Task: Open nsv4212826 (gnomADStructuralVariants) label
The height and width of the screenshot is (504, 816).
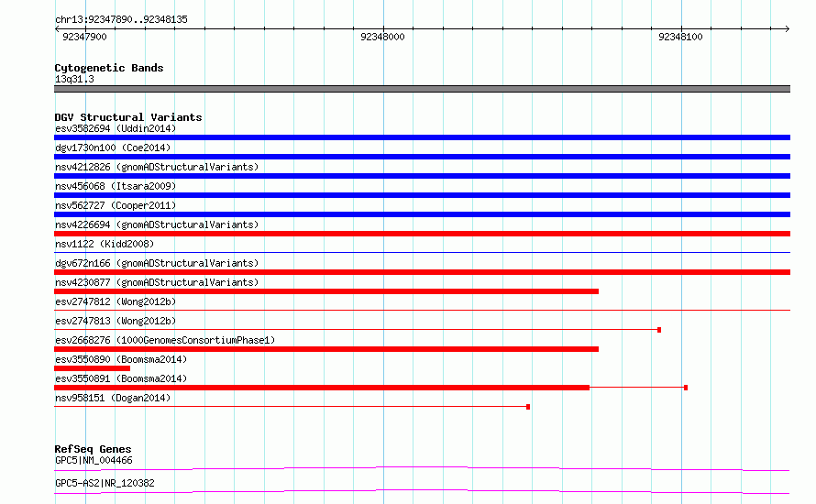Action: (x=157, y=167)
